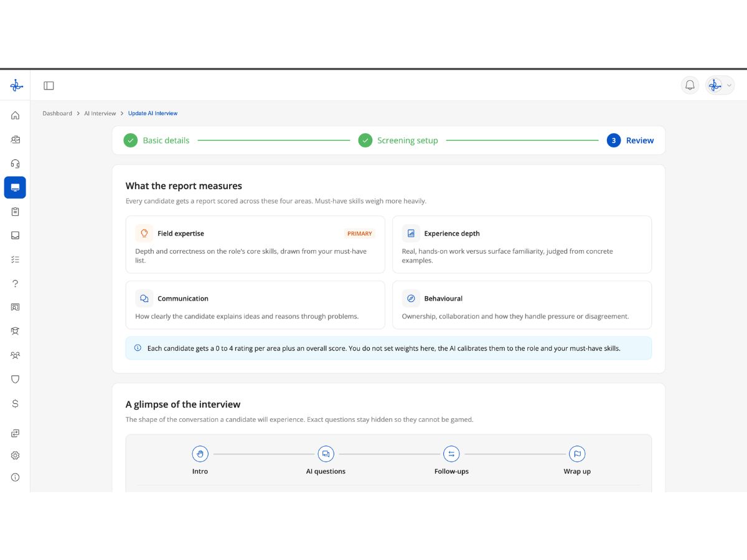Screen dimensions: 747x560
Task: Click the green check beside Screening setup
Action: pyautogui.click(x=365, y=141)
